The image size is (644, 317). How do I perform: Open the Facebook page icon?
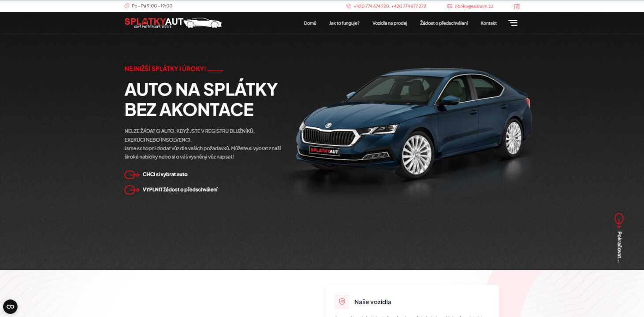(x=517, y=7)
